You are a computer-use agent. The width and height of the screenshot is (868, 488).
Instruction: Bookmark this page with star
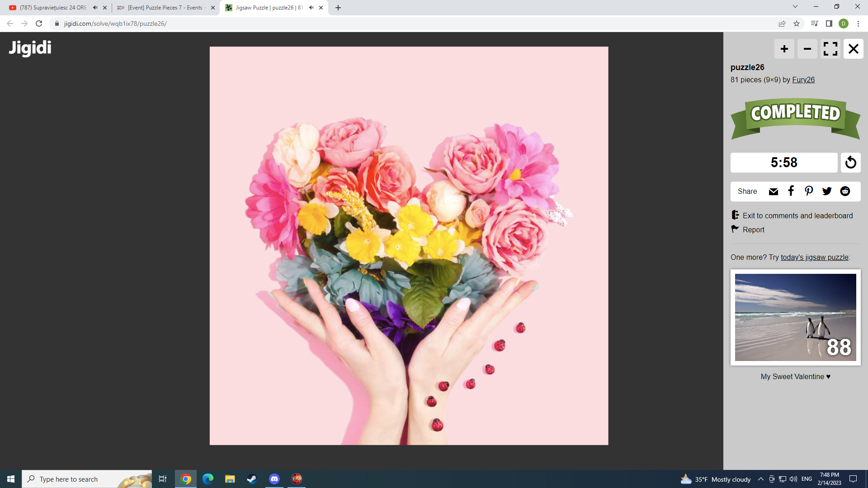click(797, 23)
